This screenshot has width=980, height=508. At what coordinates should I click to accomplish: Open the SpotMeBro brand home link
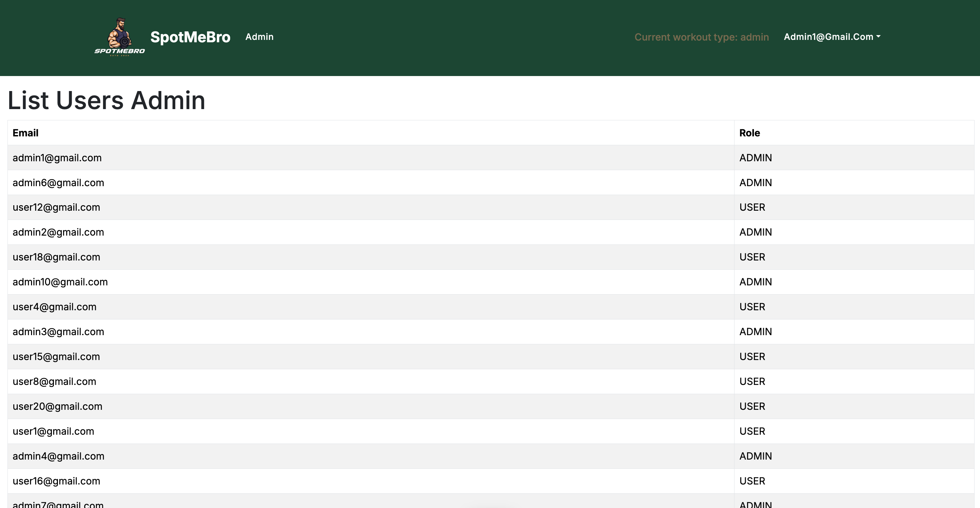point(190,37)
